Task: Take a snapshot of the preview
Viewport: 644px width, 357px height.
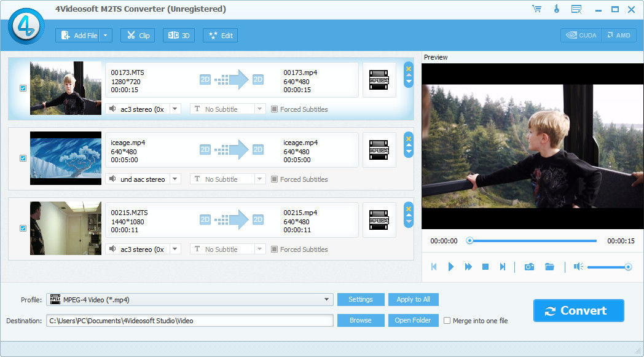Action: pyautogui.click(x=529, y=267)
